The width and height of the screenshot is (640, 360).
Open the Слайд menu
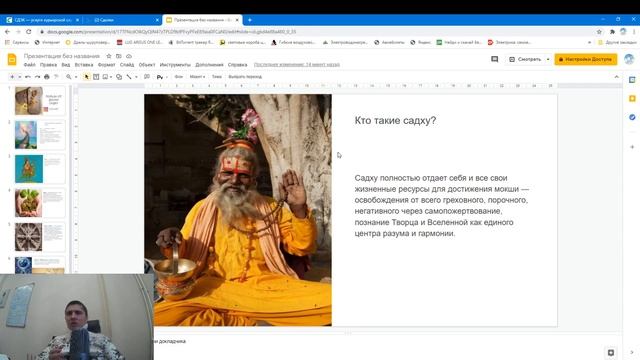click(127, 65)
